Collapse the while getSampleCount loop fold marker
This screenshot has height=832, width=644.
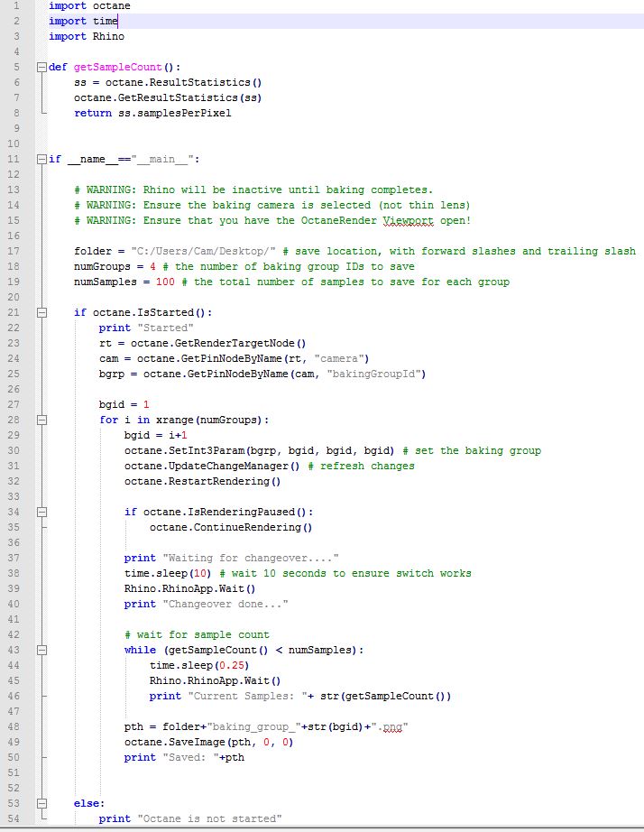point(41,650)
